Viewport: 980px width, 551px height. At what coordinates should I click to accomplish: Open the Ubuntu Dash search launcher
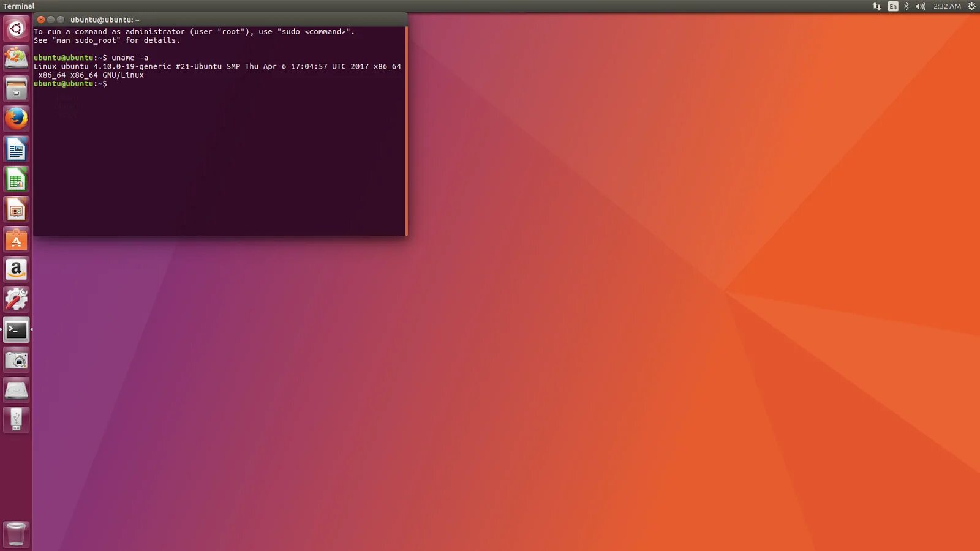click(x=17, y=29)
